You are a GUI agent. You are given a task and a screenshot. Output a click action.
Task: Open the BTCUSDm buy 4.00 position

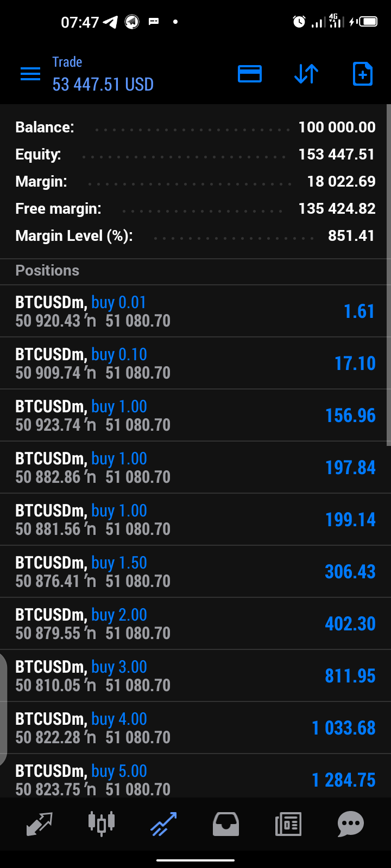[x=195, y=728]
